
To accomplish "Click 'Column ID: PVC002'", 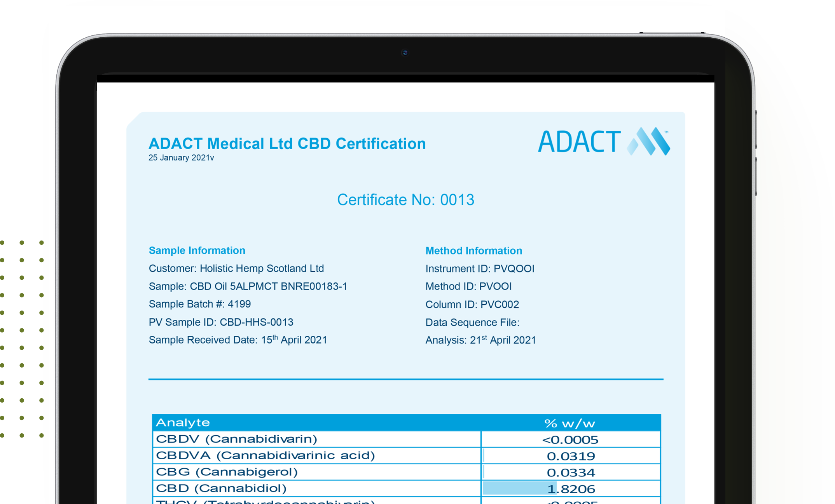I will tap(472, 304).
